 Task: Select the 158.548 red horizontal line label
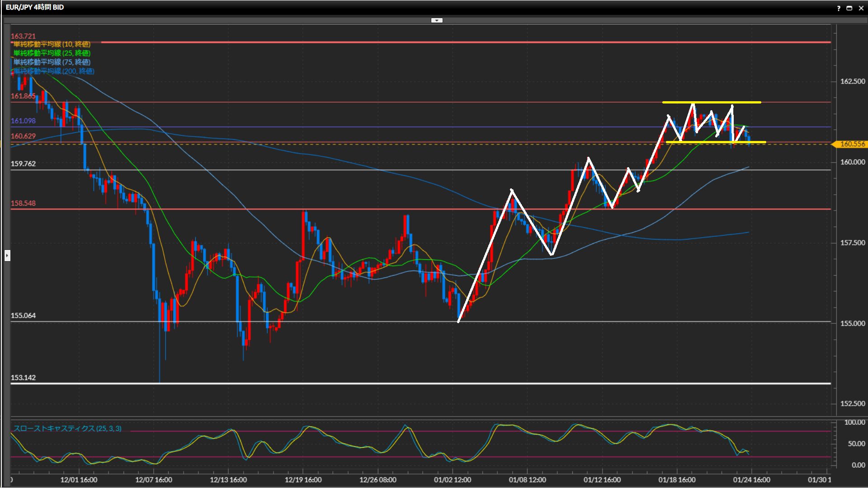23,203
